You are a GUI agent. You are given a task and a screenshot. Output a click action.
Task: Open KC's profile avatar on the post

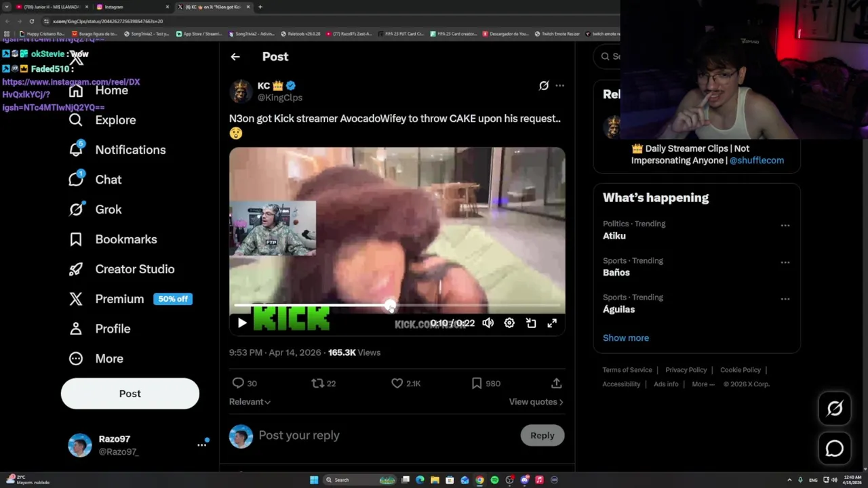coord(241,91)
